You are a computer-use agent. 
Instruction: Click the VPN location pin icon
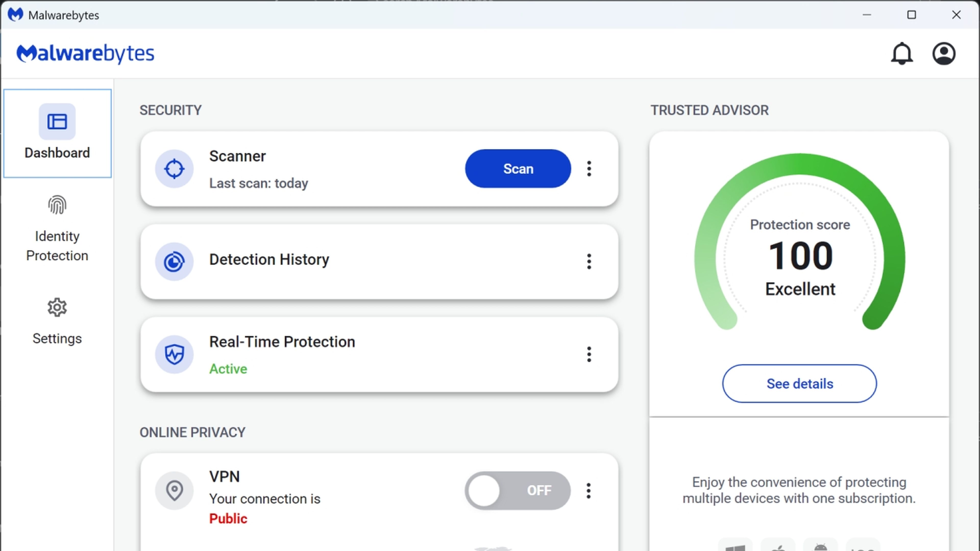click(x=174, y=491)
